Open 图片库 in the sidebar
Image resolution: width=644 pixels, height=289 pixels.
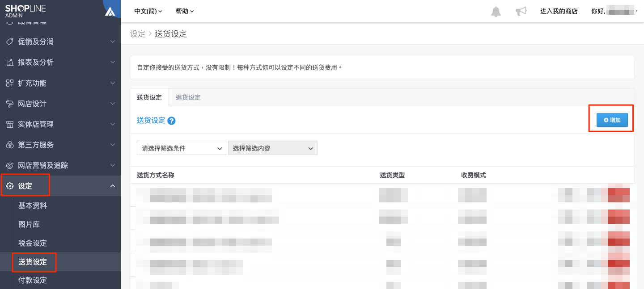click(x=29, y=225)
